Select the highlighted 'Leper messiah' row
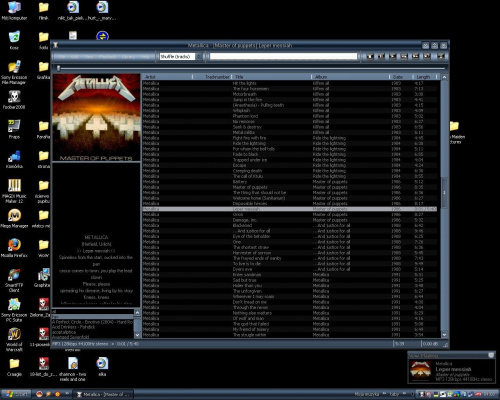 [x=289, y=209]
